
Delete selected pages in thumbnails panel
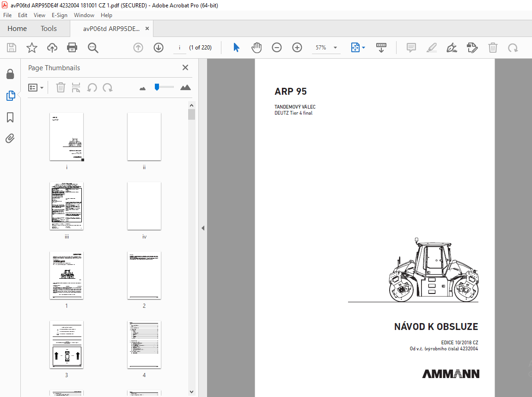tap(61, 87)
